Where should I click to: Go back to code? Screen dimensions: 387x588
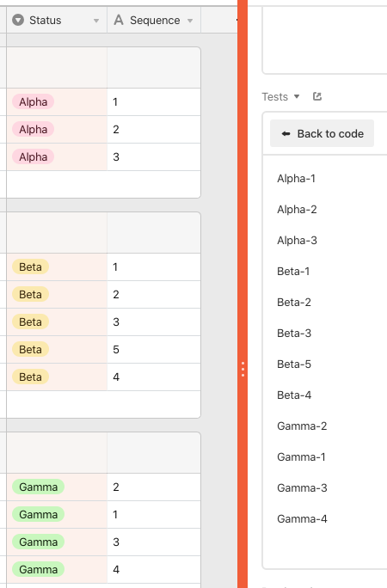(322, 133)
